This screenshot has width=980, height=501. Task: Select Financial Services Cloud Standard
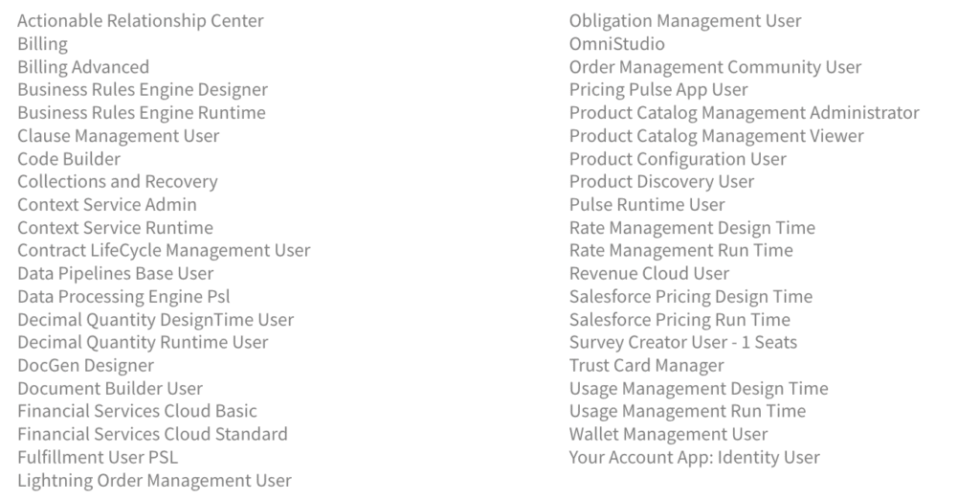[x=152, y=435]
